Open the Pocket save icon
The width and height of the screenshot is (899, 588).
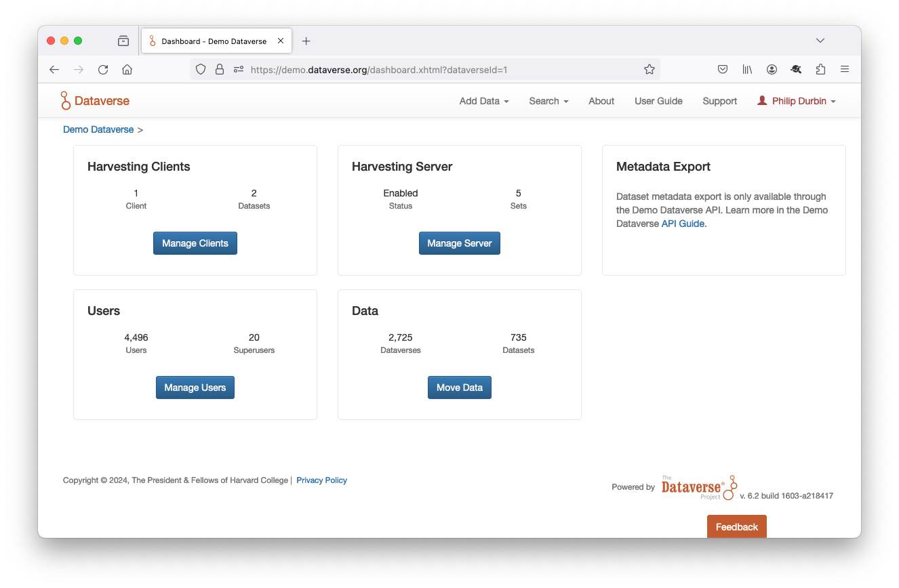coord(723,69)
